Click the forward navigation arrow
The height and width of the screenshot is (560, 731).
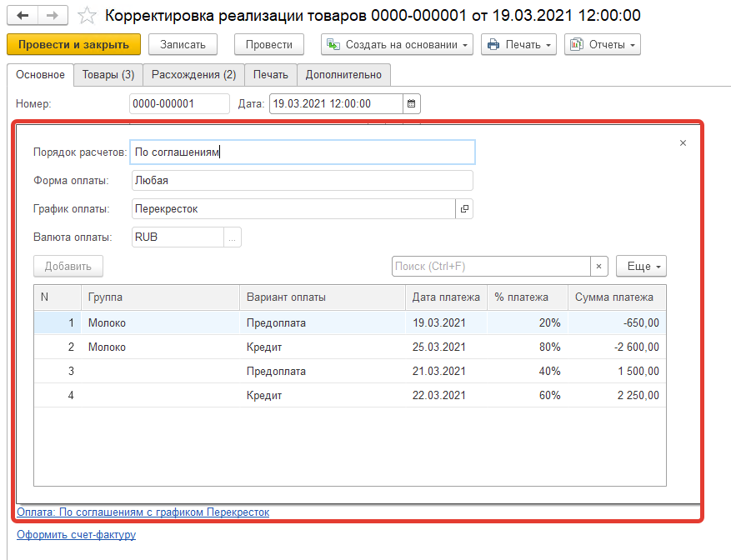click(x=52, y=16)
